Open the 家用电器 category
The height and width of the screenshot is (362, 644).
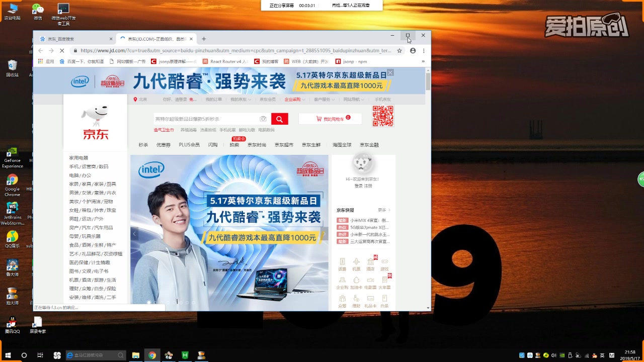pyautogui.click(x=78, y=158)
